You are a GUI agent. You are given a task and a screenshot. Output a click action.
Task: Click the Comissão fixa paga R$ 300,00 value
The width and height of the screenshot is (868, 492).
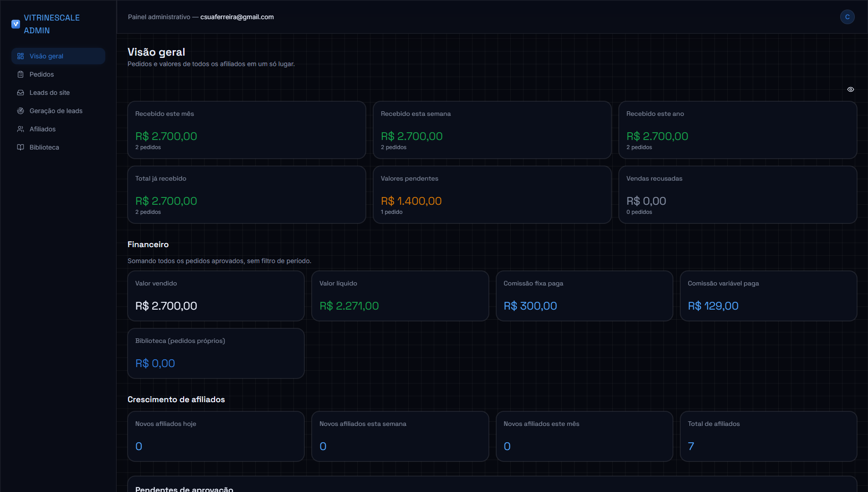click(530, 306)
